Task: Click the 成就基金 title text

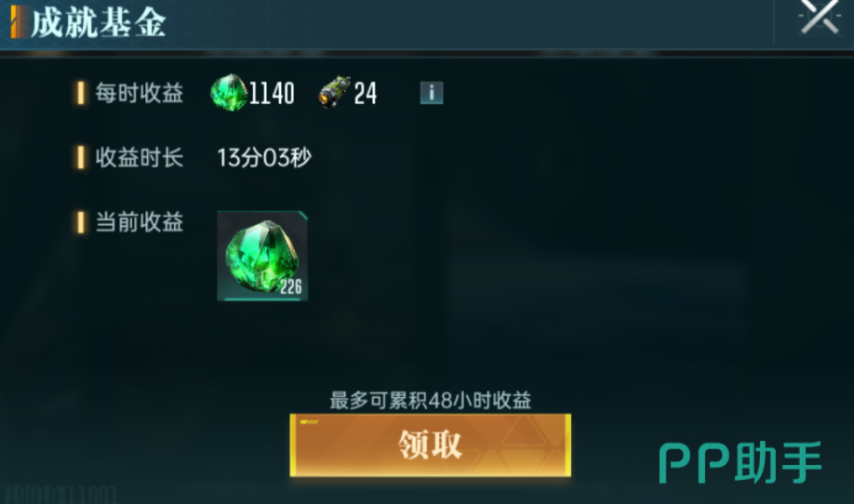Action: click(98, 23)
